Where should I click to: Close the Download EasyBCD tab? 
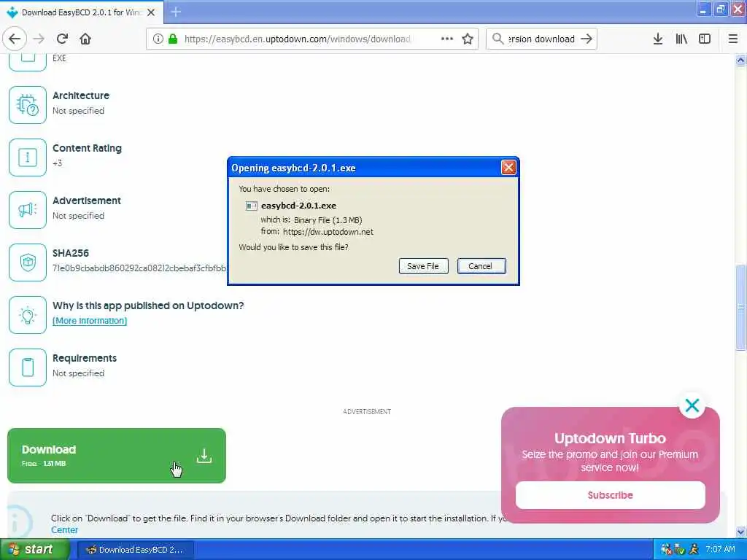[x=151, y=12]
